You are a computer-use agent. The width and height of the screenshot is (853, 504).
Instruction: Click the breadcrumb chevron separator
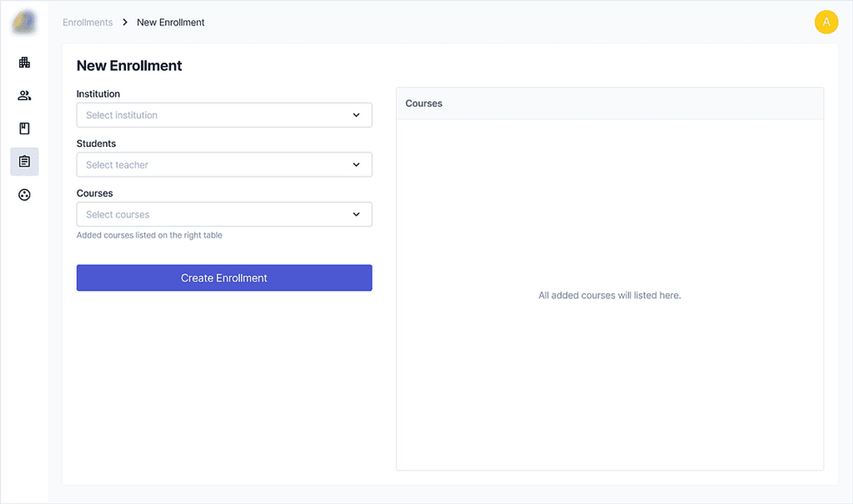point(125,22)
